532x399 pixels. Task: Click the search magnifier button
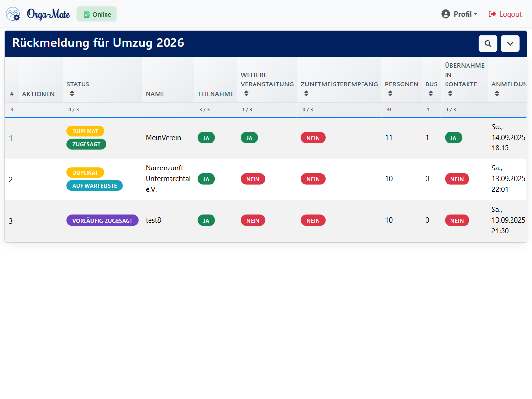(488, 43)
